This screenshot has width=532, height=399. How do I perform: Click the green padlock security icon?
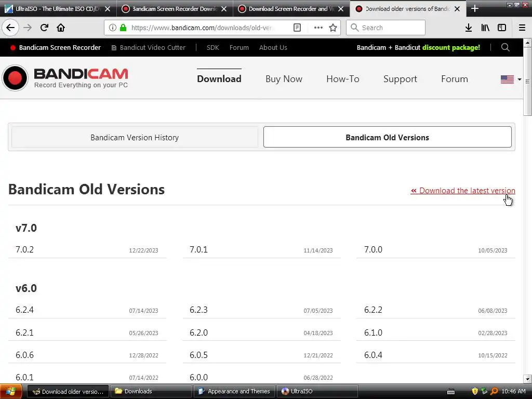[x=123, y=28]
